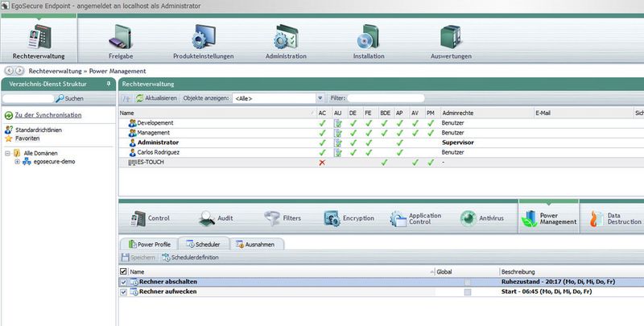Sort by the Name column header
Screen dimensions: 644x326
[x=217, y=113]
